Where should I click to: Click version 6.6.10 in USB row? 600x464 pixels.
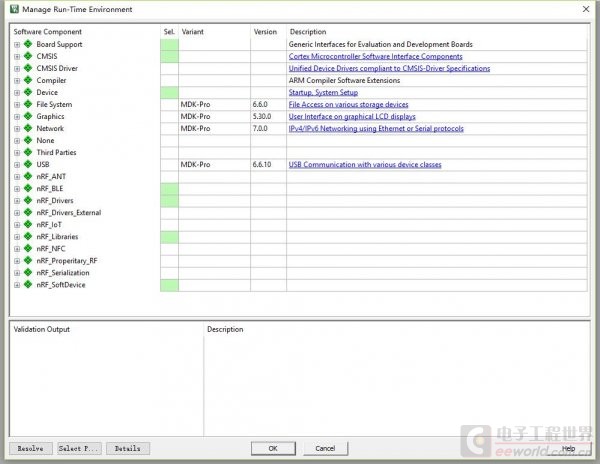262,164
